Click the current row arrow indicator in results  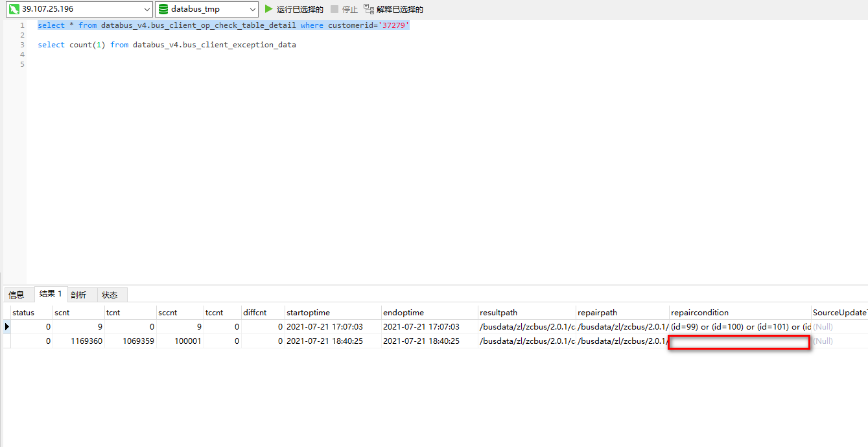tap(7, 327)
